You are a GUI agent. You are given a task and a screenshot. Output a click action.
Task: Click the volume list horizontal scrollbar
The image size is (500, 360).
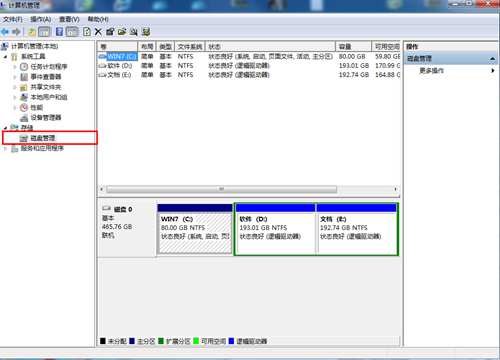tap(249, 189)
